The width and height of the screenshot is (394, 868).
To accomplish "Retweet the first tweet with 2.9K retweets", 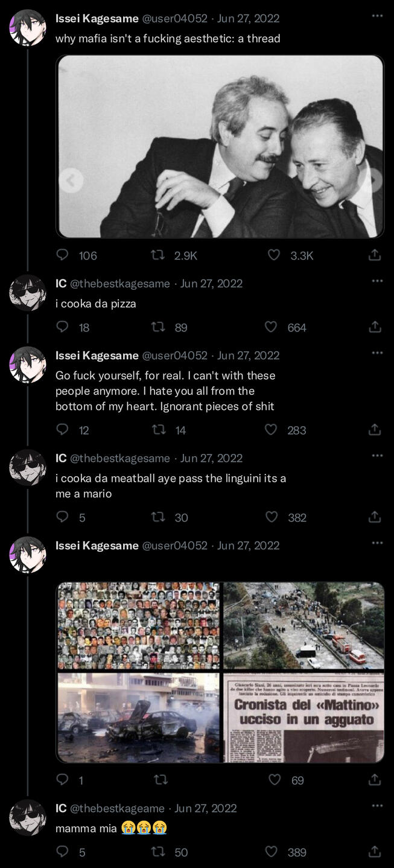I will (x=158, y=255).
